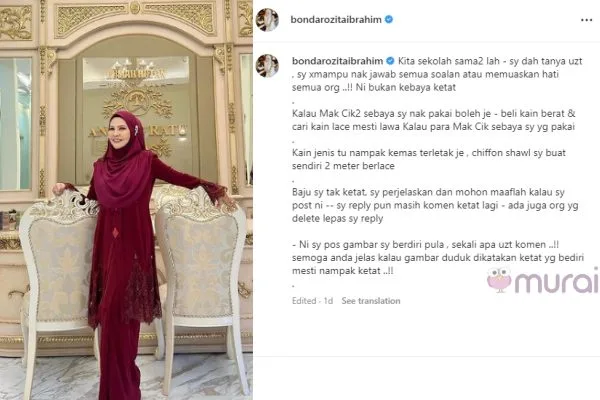600x400 pixels.
Task: Click the Murai owl mascot icon
Action: pyautogui.click(x=499, y=280)
